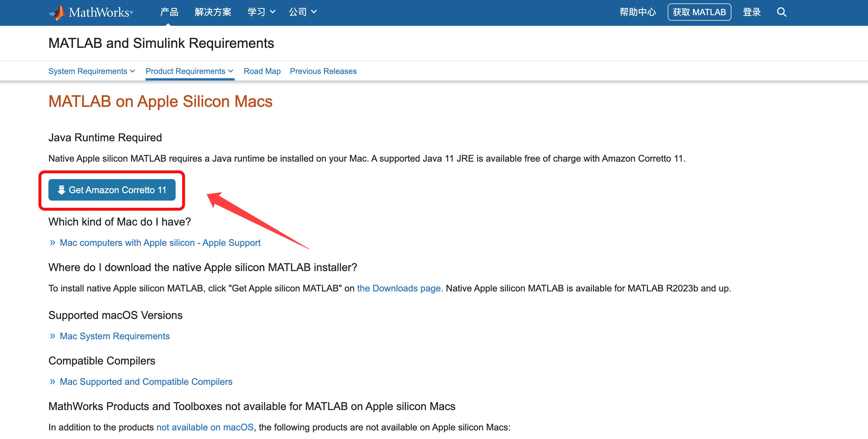Open the 解决方案 menu item
The height and width of the screenshot is (439, 868).
213,13
